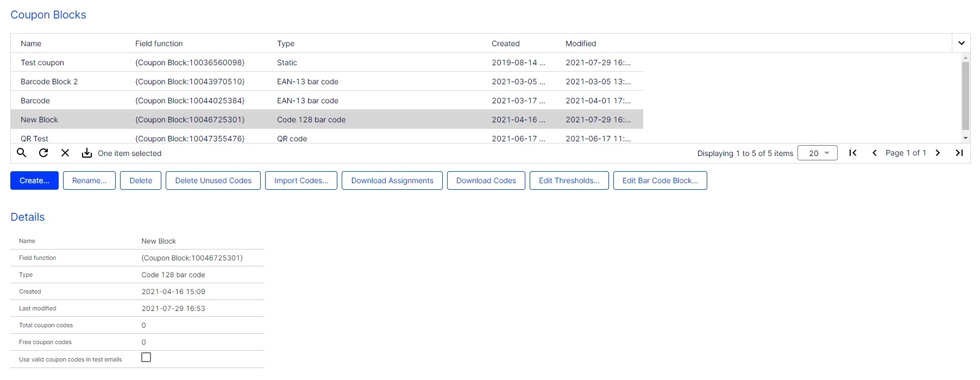The width and height of the screenshot is (980, 380).
Task: Select the 'Test coupon' row
Action: click(x=326, y=63)
